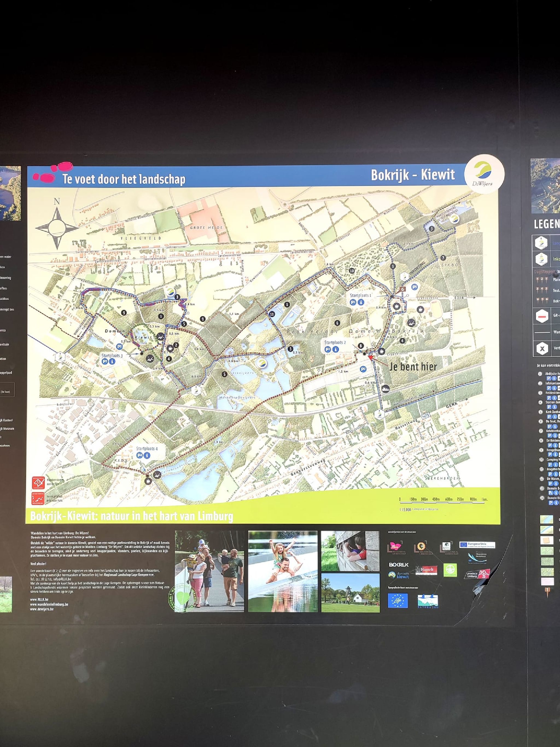Viewport: 560px width, 747px height.
Task: Select the Startplaats 1 info icon
Action: 361,302
